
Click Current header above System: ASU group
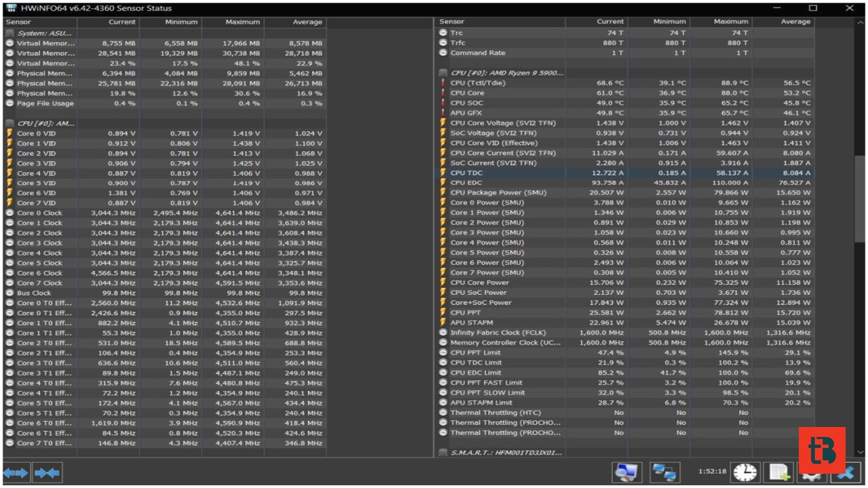click(x=108, y=22)
